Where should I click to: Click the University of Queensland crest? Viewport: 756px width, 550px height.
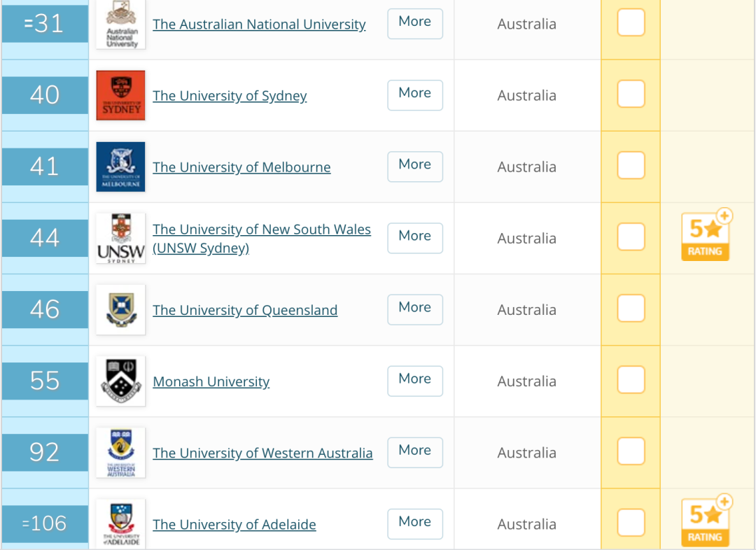click(x=120, y=309)
